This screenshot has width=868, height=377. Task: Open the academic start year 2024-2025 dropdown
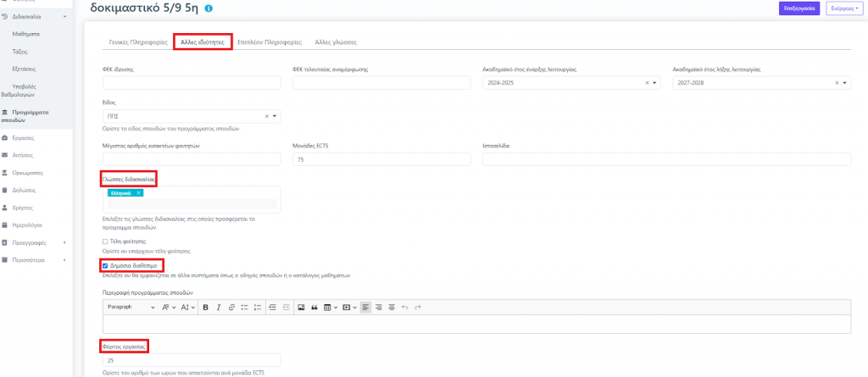coord(655,83)
